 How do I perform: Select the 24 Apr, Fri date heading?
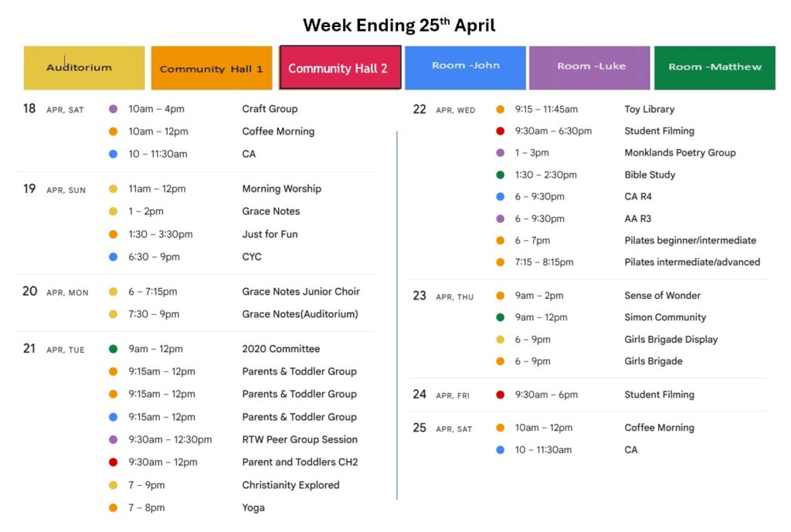[x=441, y=395]
